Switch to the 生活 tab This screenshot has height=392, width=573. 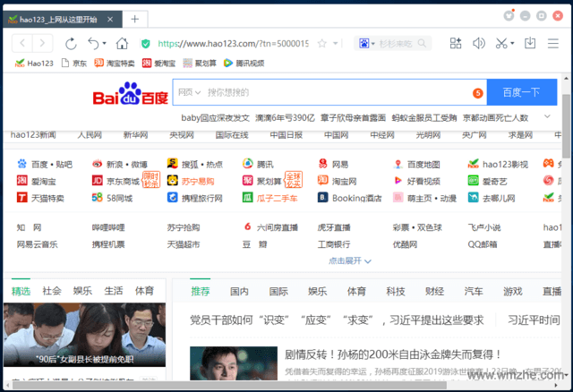[x=114, y=291]
